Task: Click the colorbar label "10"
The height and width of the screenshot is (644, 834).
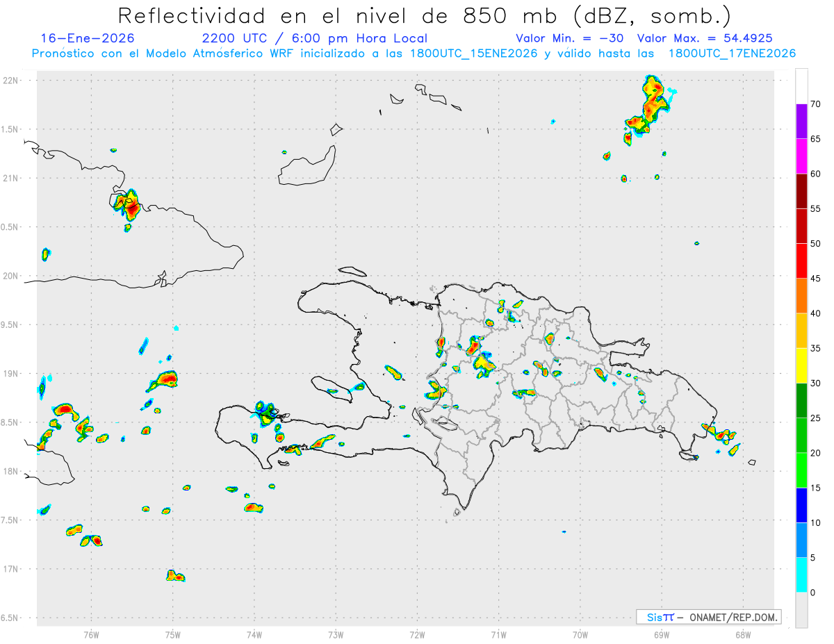Action: pos(815,522)
